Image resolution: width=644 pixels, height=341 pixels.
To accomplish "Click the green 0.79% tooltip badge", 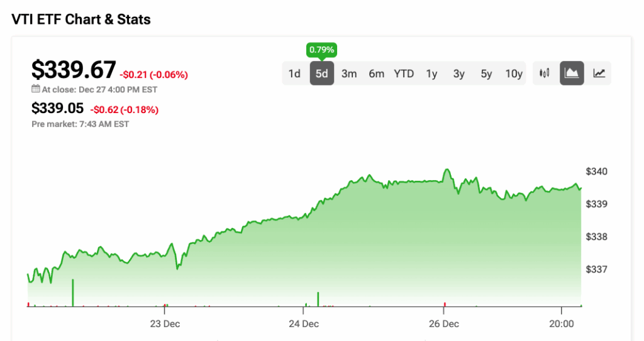I will [x=321, y=49].
